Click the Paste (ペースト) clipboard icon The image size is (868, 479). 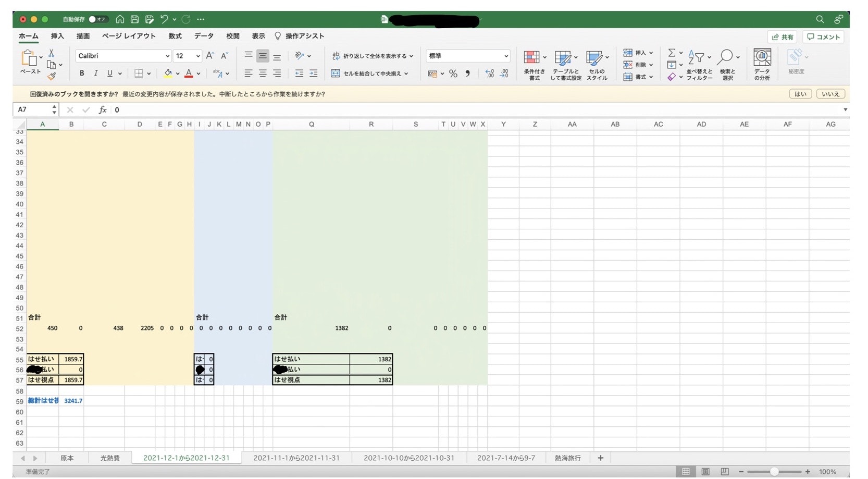(x=29, y=57)
